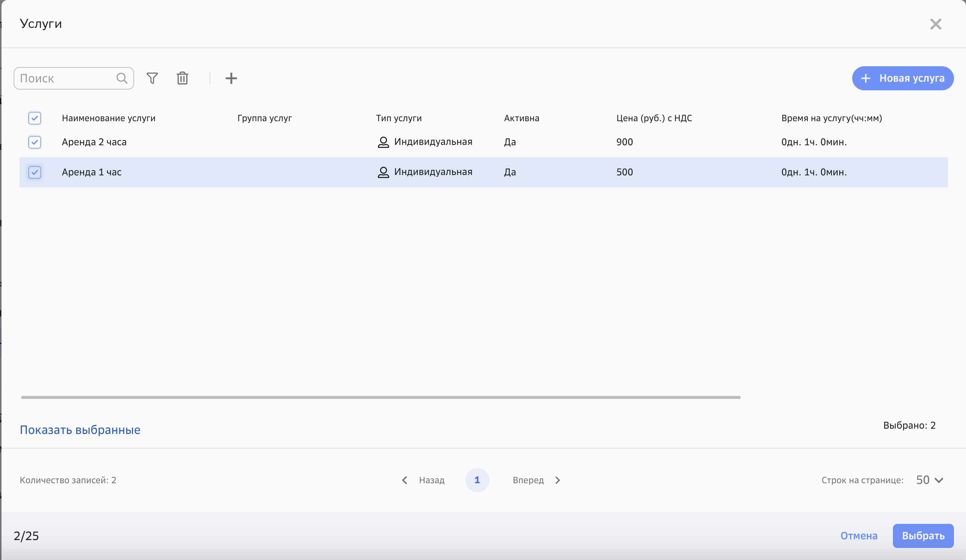Close the Услуги dialog with X
966x560 pixels.
pyautogui.click(x=935, y=24)
